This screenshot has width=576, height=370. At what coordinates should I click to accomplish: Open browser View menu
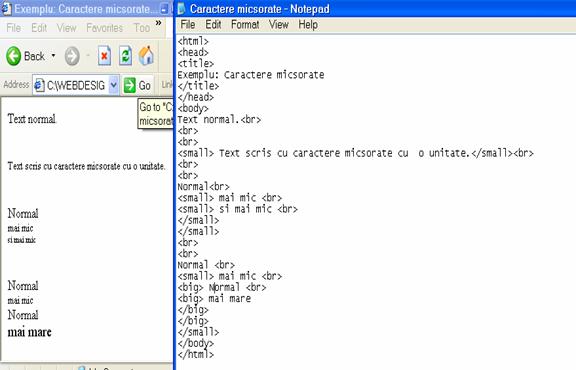66,28
